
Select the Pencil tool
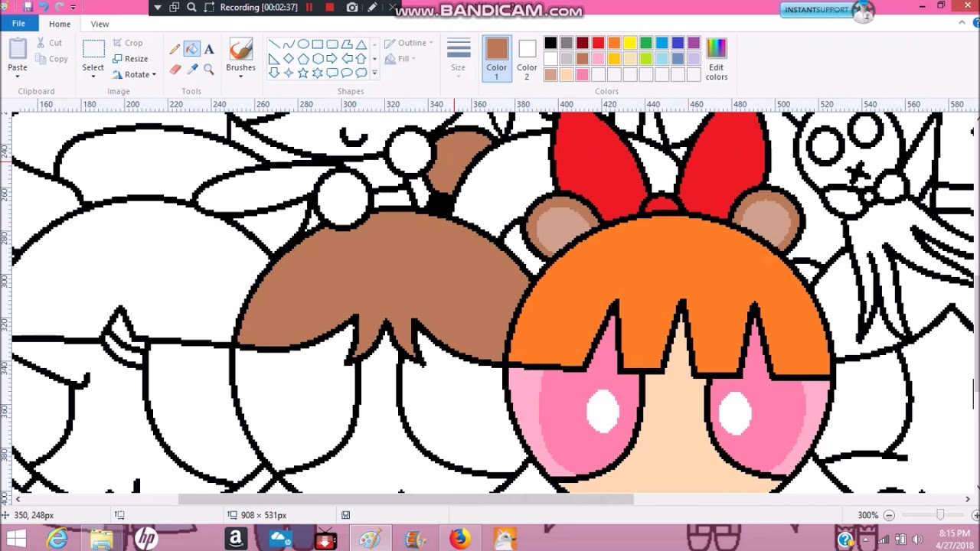click(x=175, y=50)
